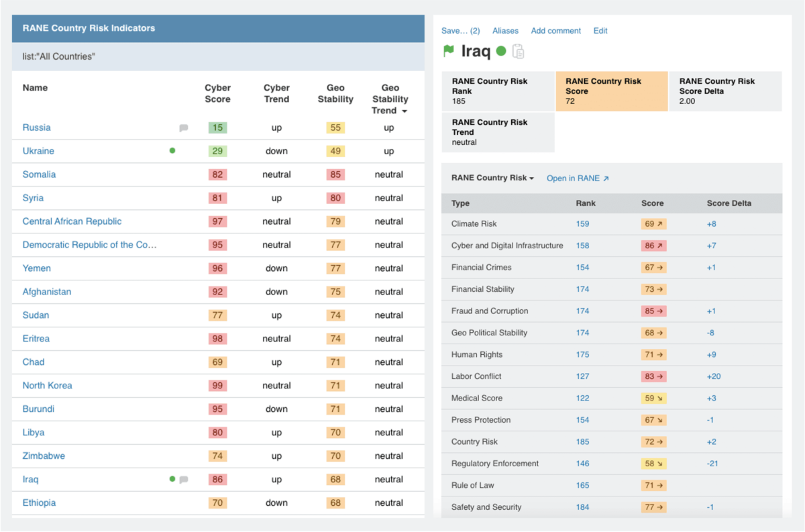The height and width of the screenshot is (532, 805).
Task: Click the Type column header
Action: click(461, 203)
